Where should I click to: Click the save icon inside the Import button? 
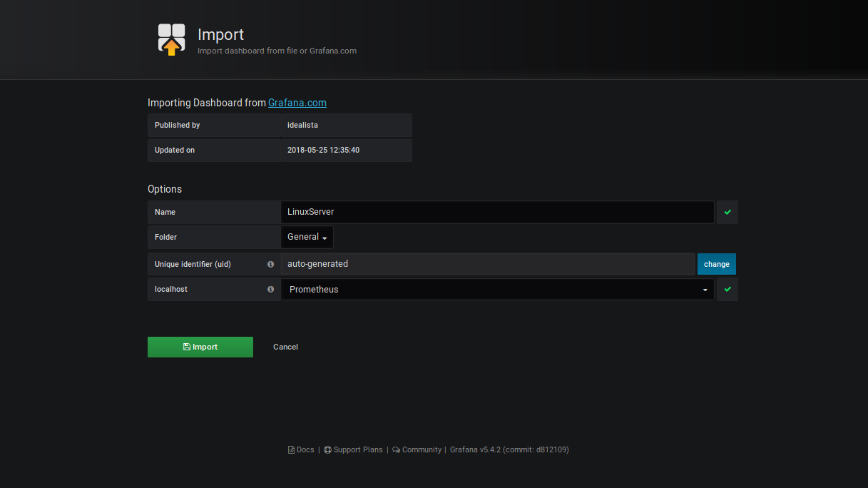(x=185, y=347)
